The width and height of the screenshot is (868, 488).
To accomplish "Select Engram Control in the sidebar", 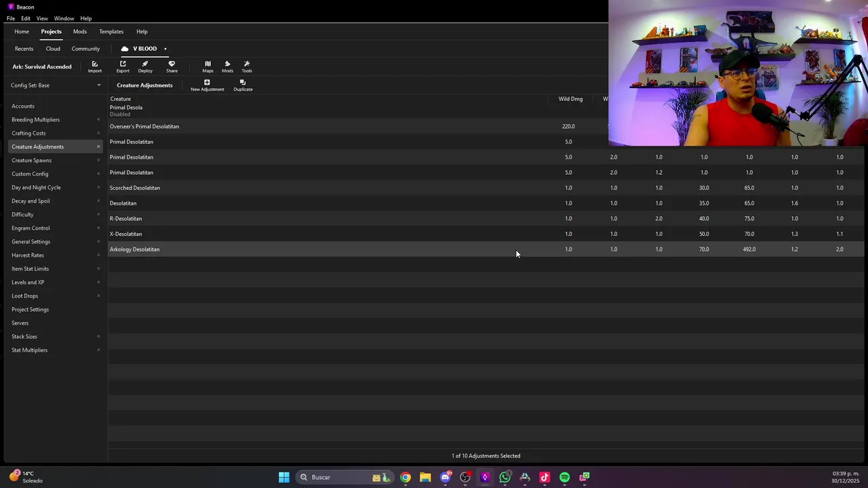I will coord(56,228).
